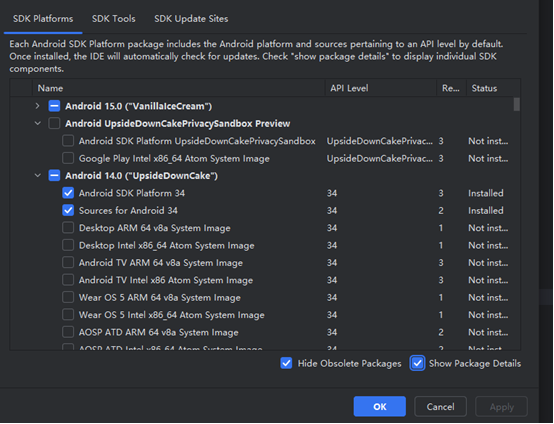Sort by the Name column header

point(179,88)
